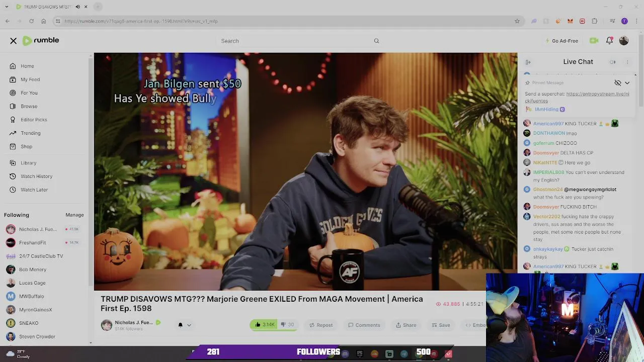Toggle the channel notification bell

tap(180, 325)
